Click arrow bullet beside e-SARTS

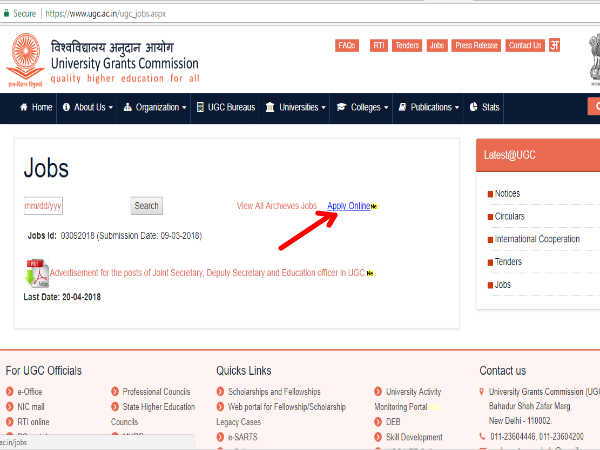220,437
